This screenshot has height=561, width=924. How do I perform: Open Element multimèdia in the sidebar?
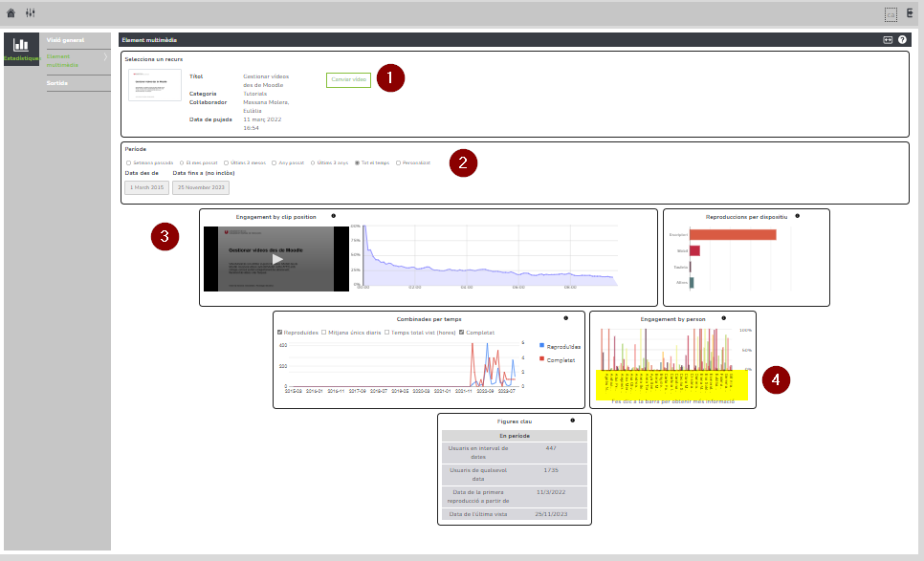[x=62, y=60]
